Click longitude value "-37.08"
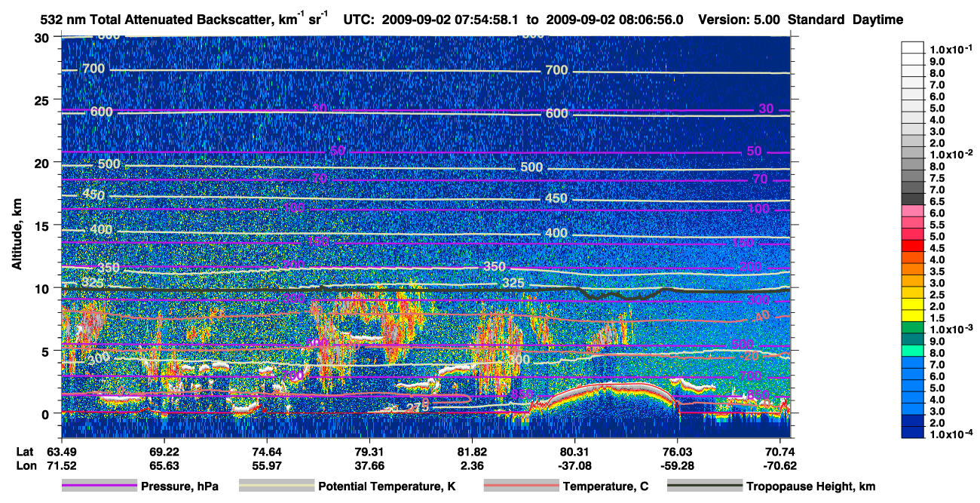The image size is (980, 503). coord(575,465)
